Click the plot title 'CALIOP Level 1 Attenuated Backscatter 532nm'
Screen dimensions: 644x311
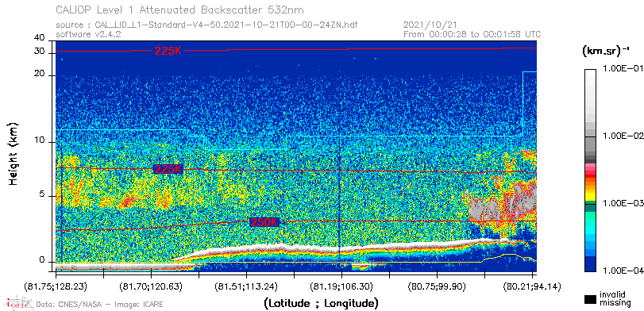point(180,10)
